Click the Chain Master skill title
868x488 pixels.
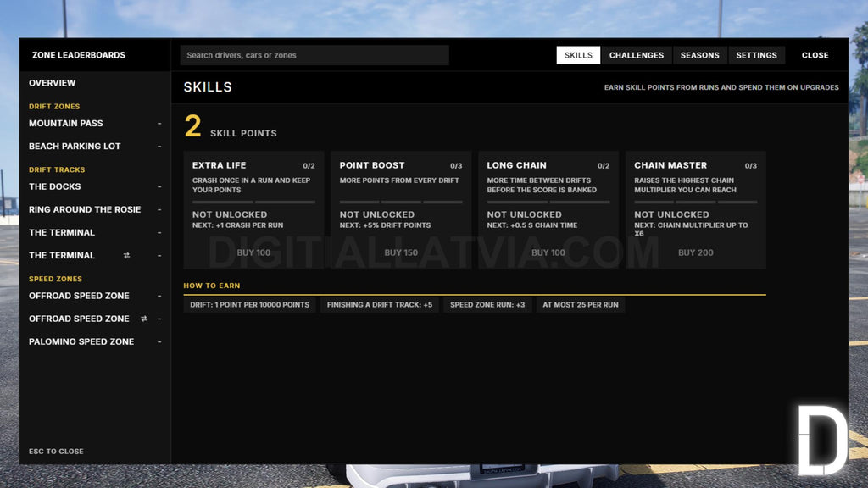(670, 165)
